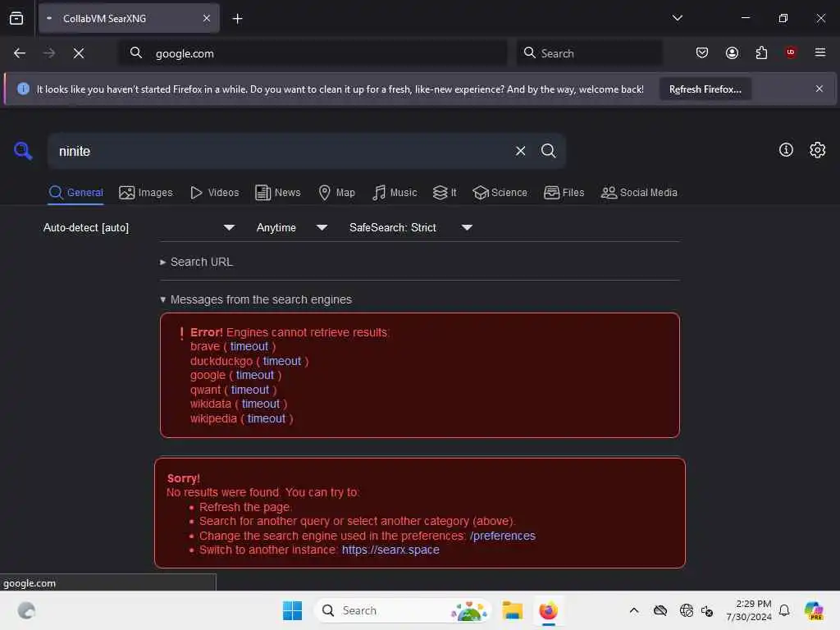This screenshot has width=840, height=630.
Task: Open the Anytime time range dropdown
Action: coord(291,228)
